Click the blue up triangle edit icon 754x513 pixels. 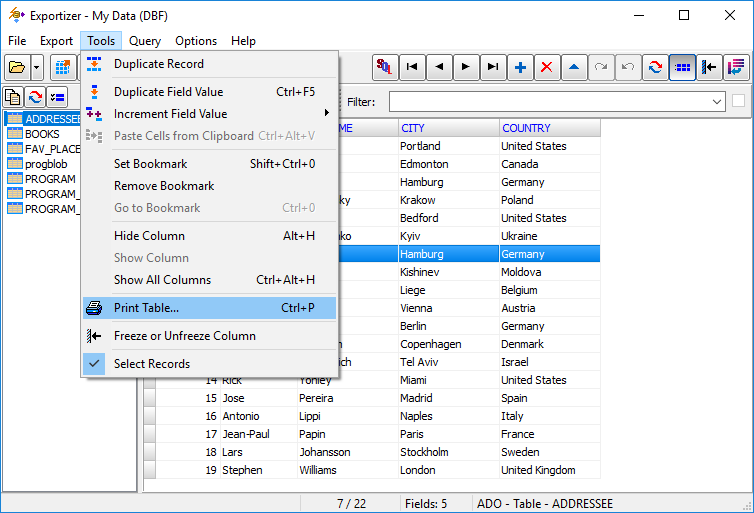pos(574,67)
